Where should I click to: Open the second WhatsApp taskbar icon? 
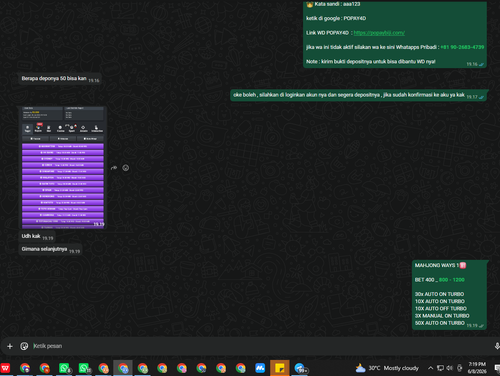tap(84, 368)
